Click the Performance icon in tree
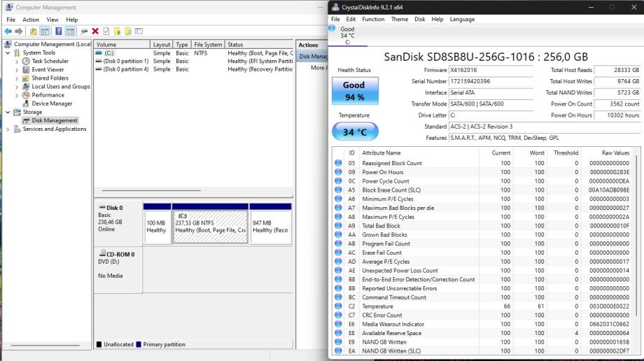 point(26,95)
